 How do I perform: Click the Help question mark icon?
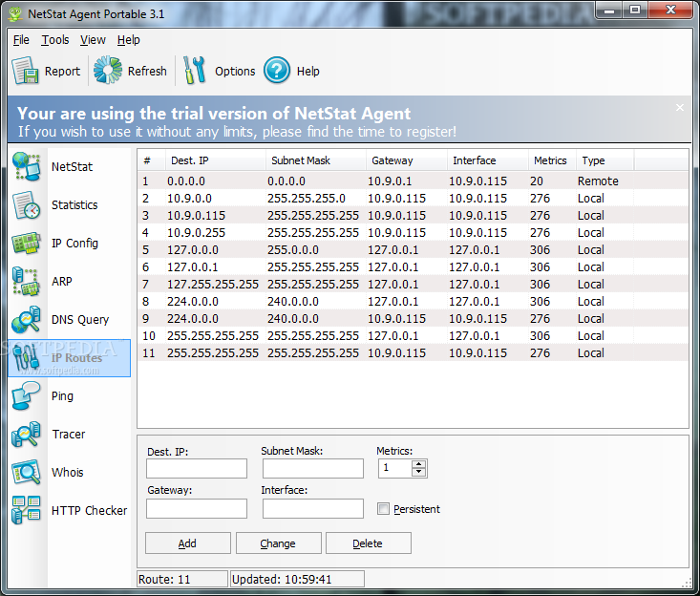click(277, 70)
